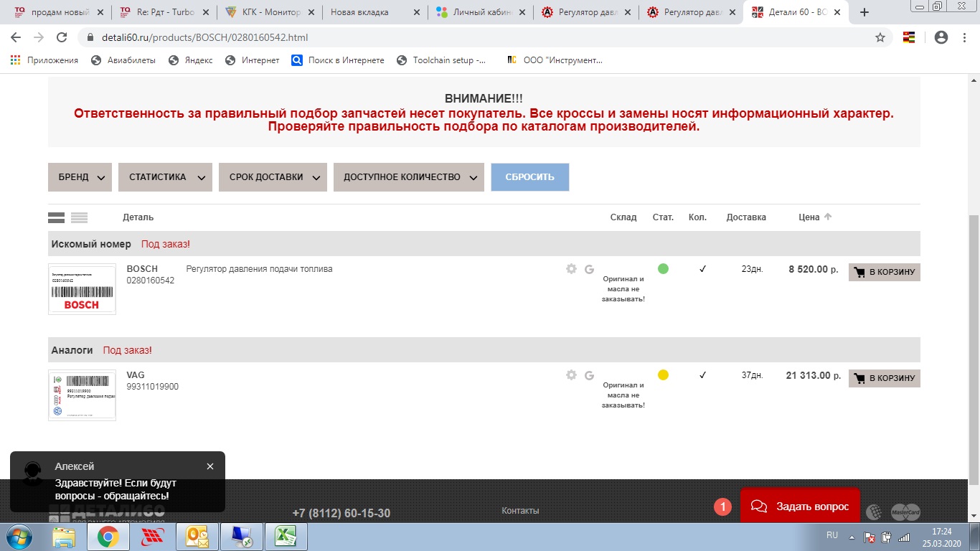
Task: Add BOSCH 0280160542 to cart
Action: (x=884, y=272)
